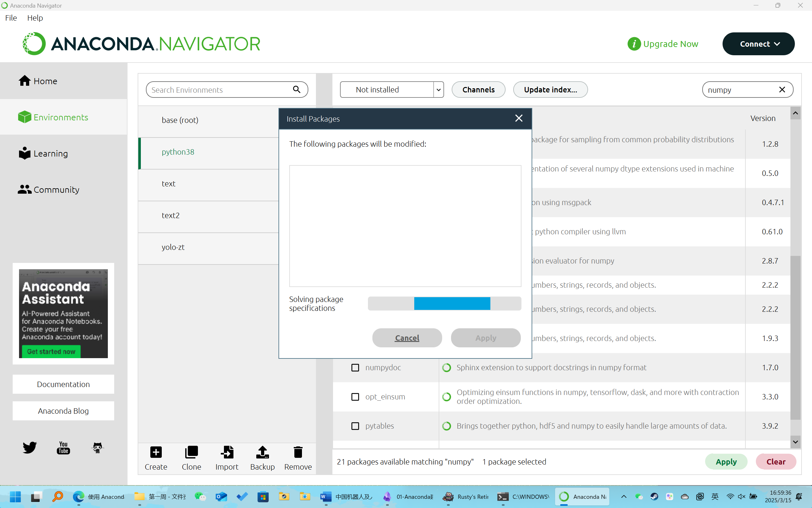Click the solving package progress bar

(445, 304)
